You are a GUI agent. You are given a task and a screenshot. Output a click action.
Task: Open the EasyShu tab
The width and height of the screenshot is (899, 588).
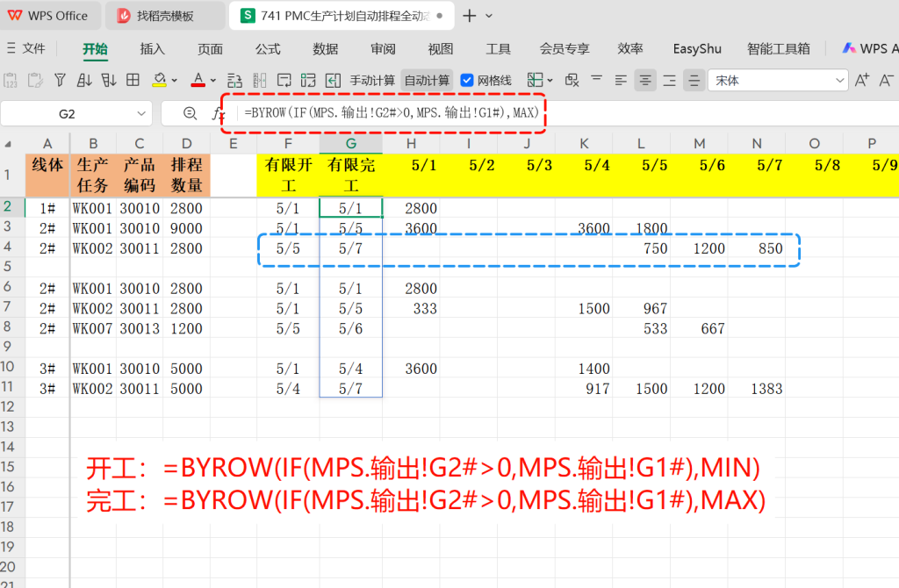pyautogui.click(x=697, y=49)
